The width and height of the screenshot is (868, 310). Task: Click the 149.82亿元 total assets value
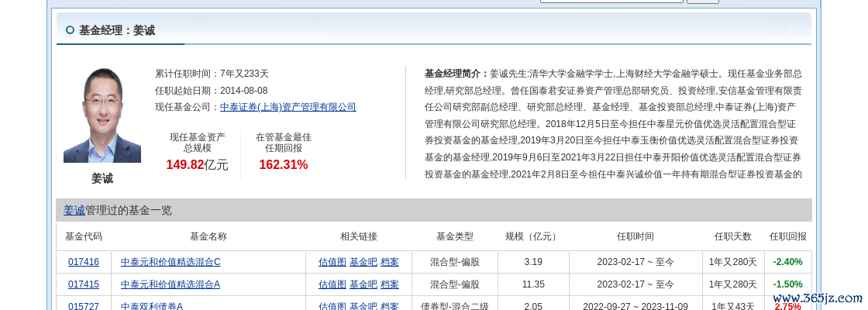pyautogui.click(x=197, y=165)
